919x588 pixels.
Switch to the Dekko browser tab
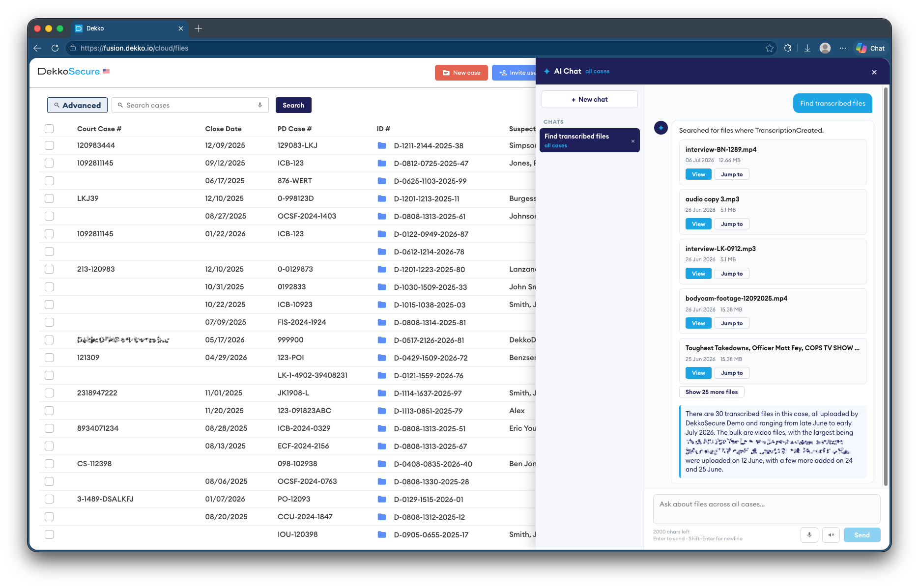pyautogui.click(x=130, y=28)
